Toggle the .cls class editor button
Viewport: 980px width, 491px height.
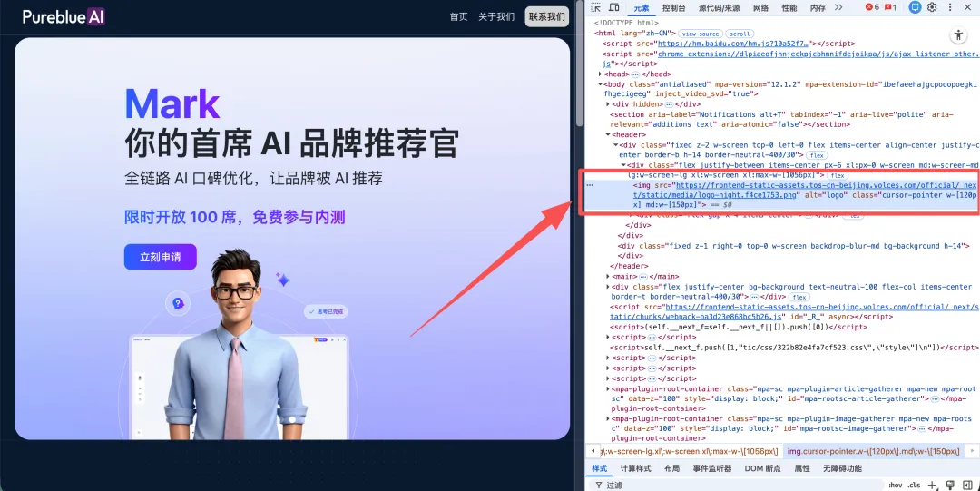point(915,486)
